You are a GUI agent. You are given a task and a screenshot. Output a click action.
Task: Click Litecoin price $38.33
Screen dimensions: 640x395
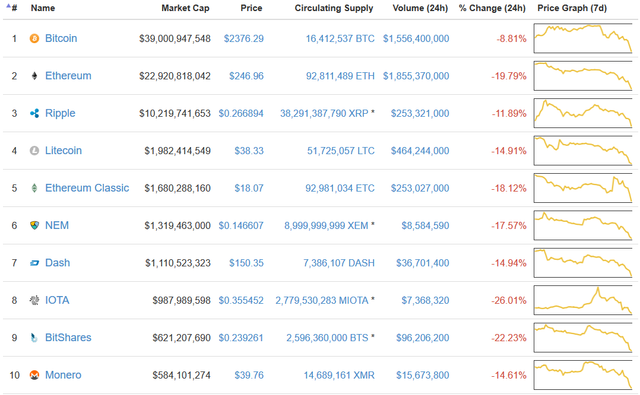249,151
